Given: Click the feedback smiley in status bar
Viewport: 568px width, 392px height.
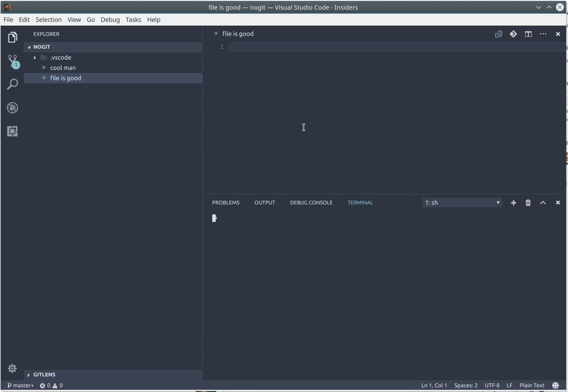Looking at the screenshot, I should click(556, 385).
